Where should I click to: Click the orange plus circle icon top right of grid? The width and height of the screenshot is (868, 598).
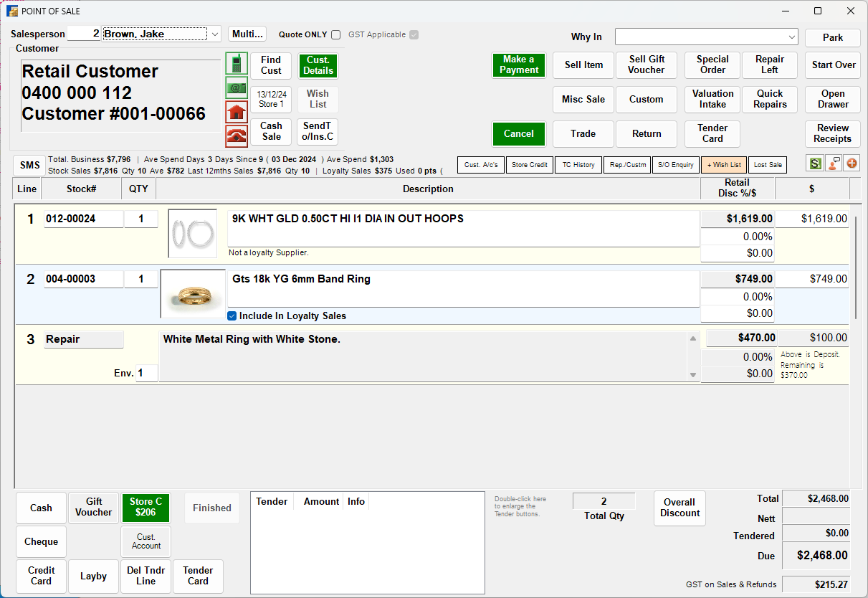click(852, 163)
